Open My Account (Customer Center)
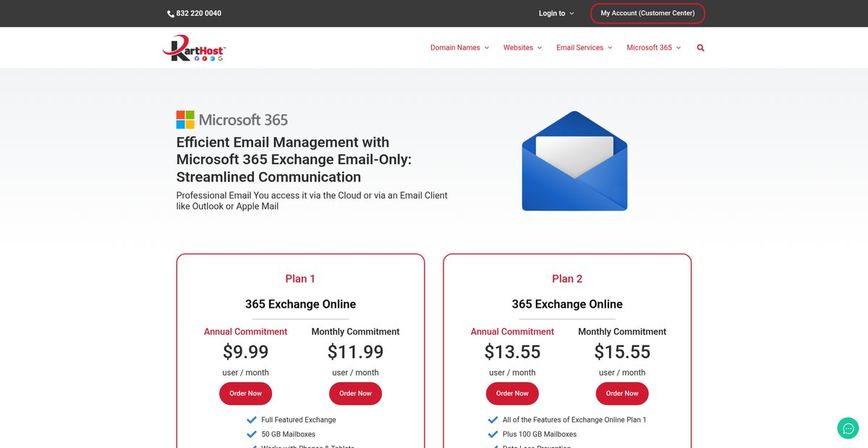This screenshot has width=868, height=448. pyautogui.click(x=647, y=14)
